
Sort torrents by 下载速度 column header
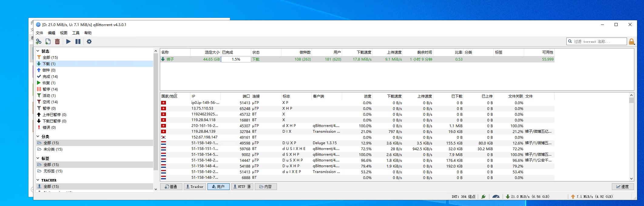coord(357,52)
